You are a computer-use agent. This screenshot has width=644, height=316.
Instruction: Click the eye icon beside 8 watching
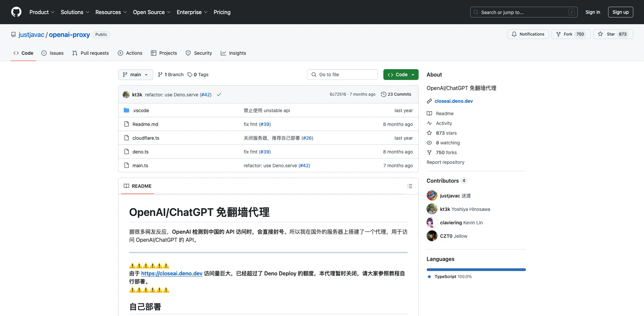429,143
